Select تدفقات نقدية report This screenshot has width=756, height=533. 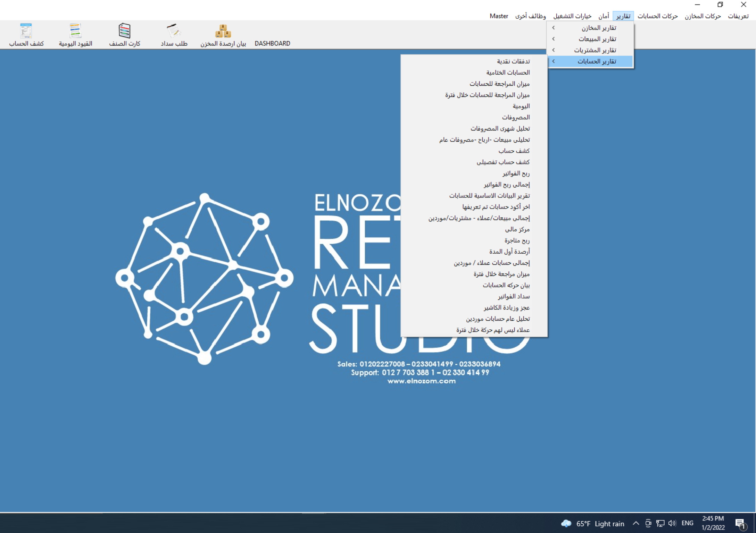click(474, 61)
